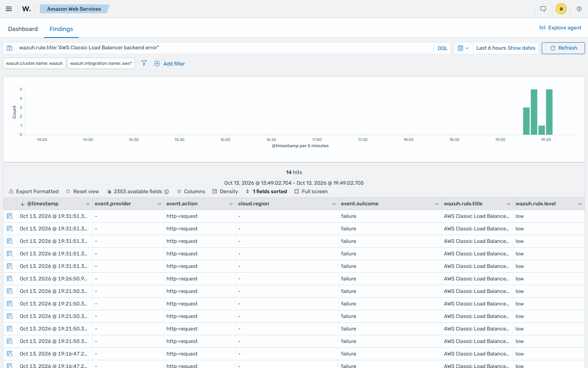
Task: Click the wazuh.integration.name filter pill
Action: 101,63
